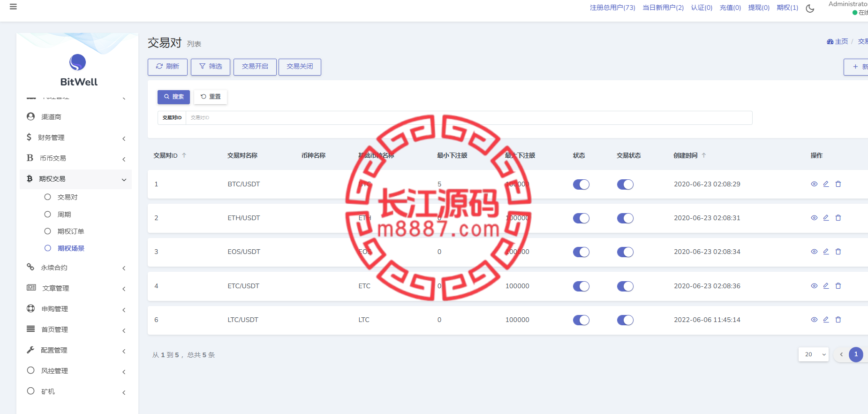Toggle 交易状态 switch for BTC/USDT
The image size is (868, 414).
coord(625,184)
